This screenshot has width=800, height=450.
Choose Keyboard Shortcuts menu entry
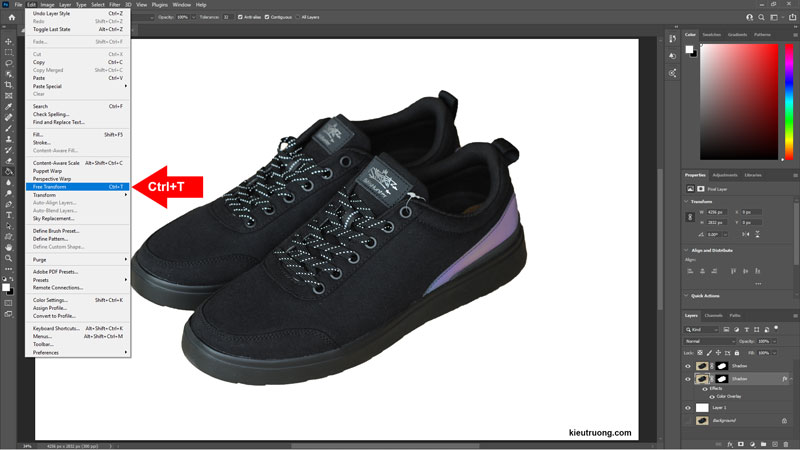point(78,329)
